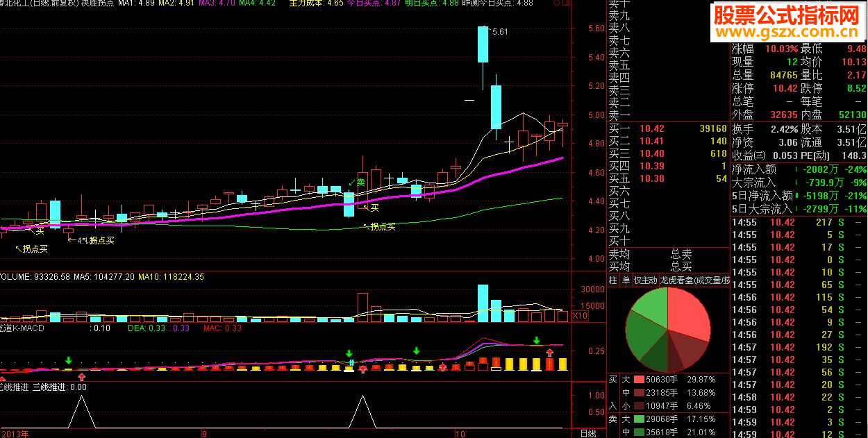The height and width of the screenshot is (438, 868).
Task: Click the K-MACD indicator title
Action: pos(22,328)
